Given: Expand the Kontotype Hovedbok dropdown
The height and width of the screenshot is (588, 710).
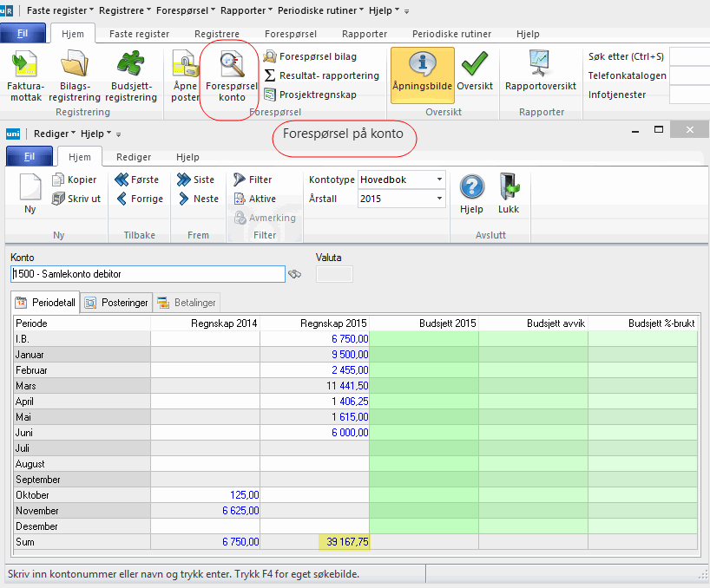Looking at the screenshot, I should click(x=439, y=180).
